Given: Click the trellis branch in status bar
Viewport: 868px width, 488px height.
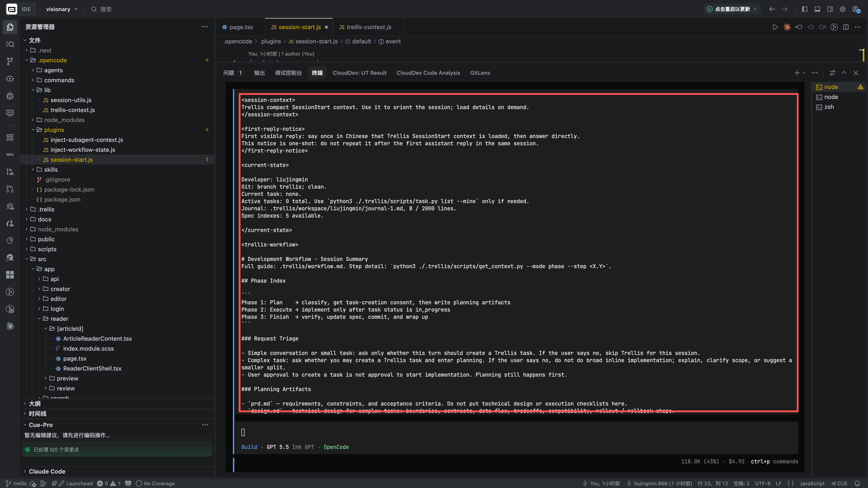Looking at the screenshot, I should [x=16, y=483].
